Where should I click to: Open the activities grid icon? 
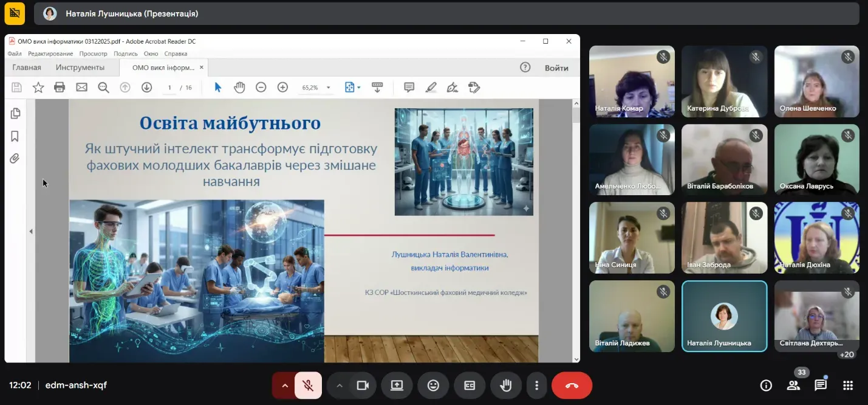(x=848, y=385)
